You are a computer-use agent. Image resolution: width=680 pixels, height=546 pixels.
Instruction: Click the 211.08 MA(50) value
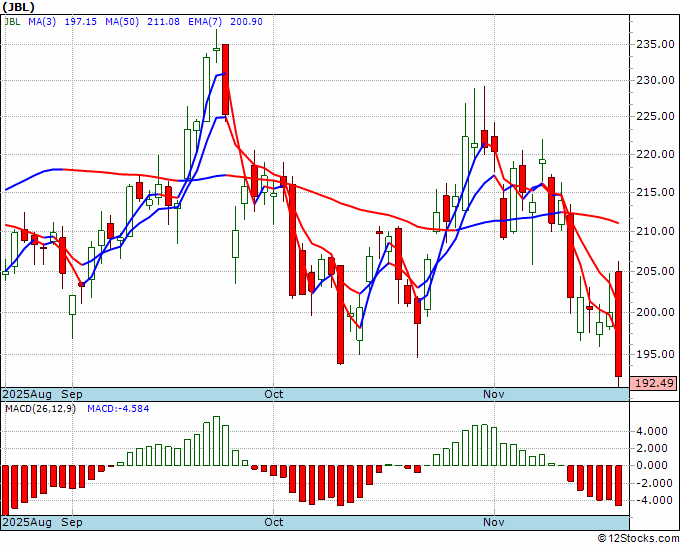(163, 21)
